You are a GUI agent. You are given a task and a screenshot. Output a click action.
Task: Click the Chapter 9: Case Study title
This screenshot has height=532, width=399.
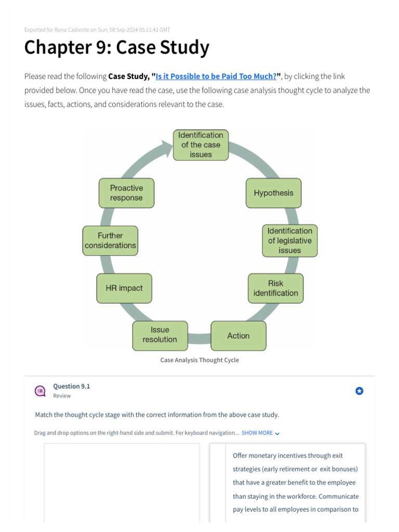(x=117, y=48)
